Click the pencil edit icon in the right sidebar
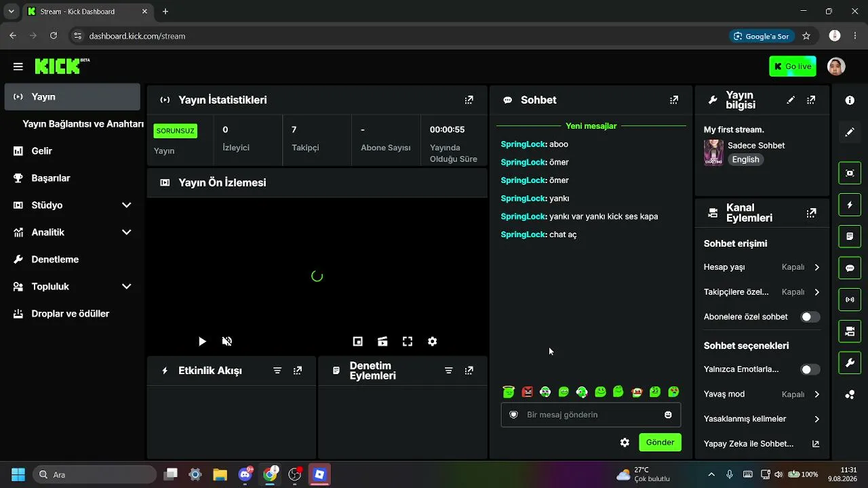Image resolution: width=868 pixels, height=488 pixels. (850, 132)
